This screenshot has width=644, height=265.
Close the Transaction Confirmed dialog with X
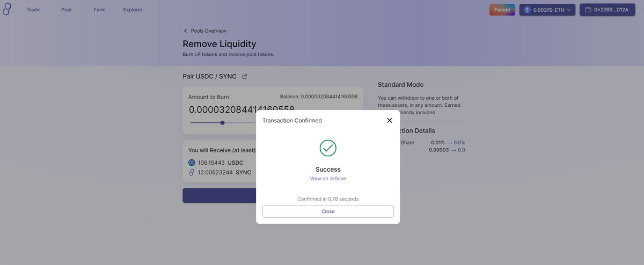click(x=390, y=121)
